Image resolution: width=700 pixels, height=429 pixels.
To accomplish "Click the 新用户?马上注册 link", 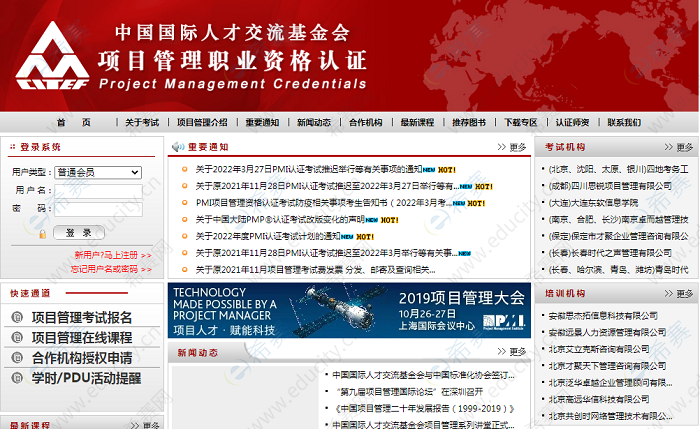I will click(x=113, y=255).
